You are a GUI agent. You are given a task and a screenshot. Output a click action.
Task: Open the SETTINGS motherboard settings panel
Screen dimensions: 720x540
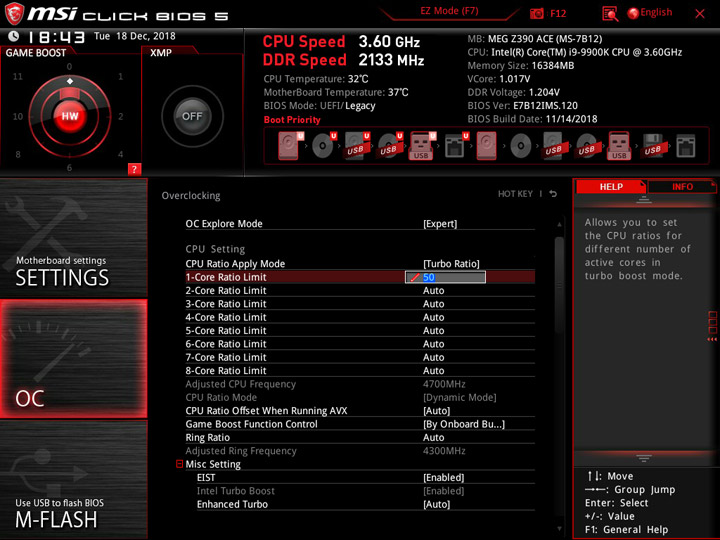pos(73,237)
